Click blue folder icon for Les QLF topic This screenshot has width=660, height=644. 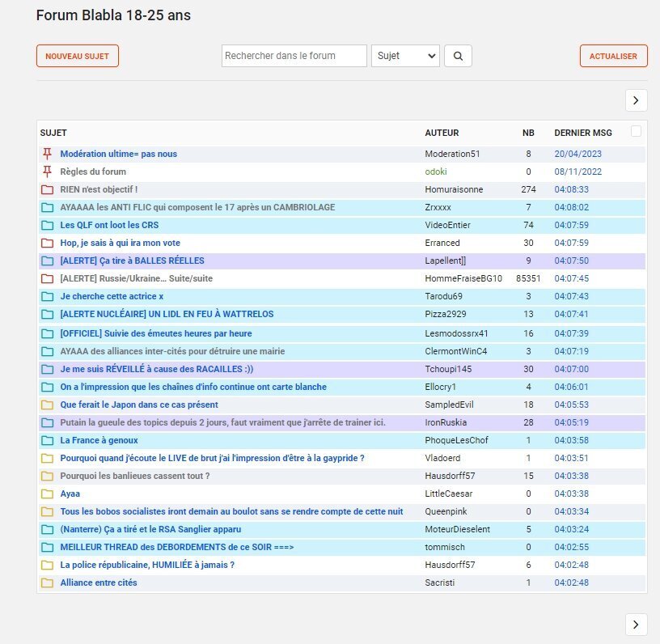47,225
